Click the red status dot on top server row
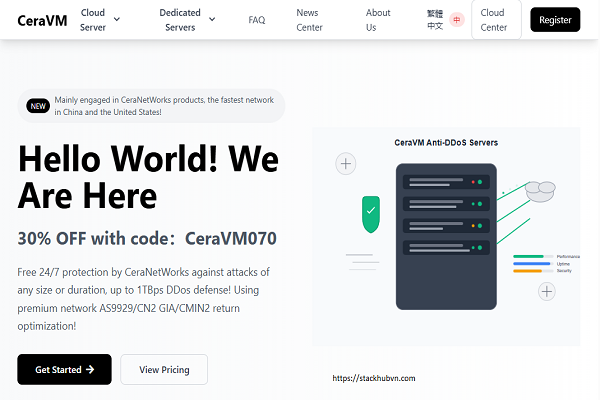This screenshot has height=400, width=600. tap(473, 182)
